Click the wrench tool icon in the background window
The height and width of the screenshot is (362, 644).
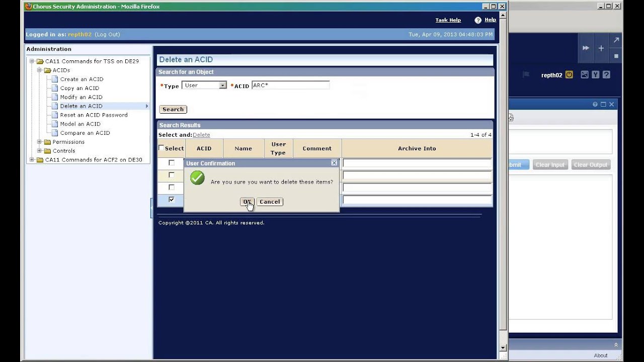(596, 74)
